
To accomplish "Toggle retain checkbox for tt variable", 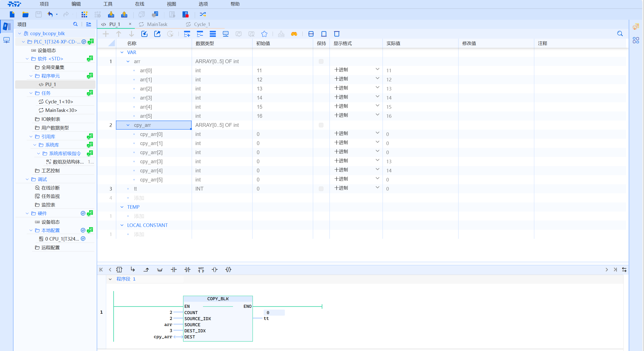I will [x=321, y=189].
